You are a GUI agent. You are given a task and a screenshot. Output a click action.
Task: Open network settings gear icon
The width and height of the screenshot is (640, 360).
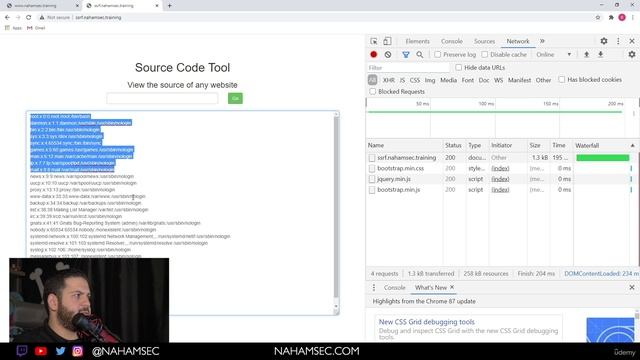632,54
